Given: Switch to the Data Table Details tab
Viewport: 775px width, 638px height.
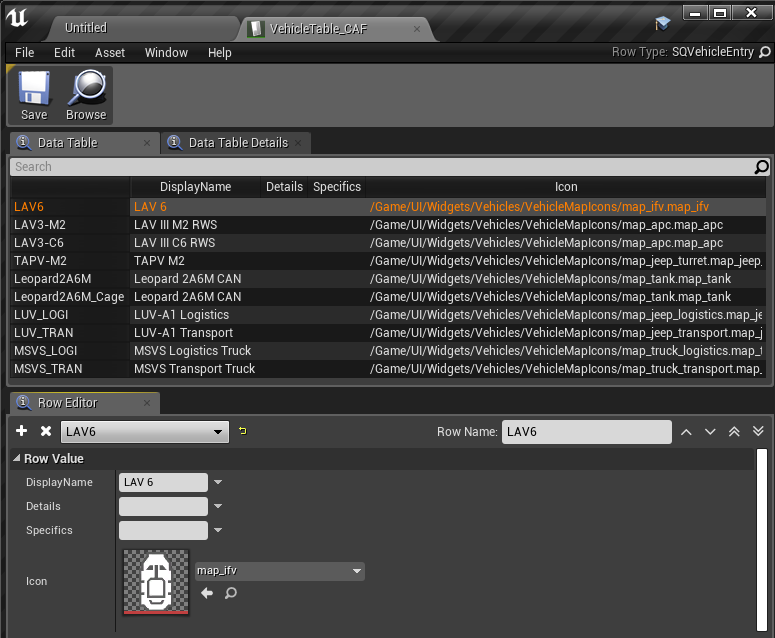Looking at the screenshot, I should pyautogui.click(x=238, y=143).
